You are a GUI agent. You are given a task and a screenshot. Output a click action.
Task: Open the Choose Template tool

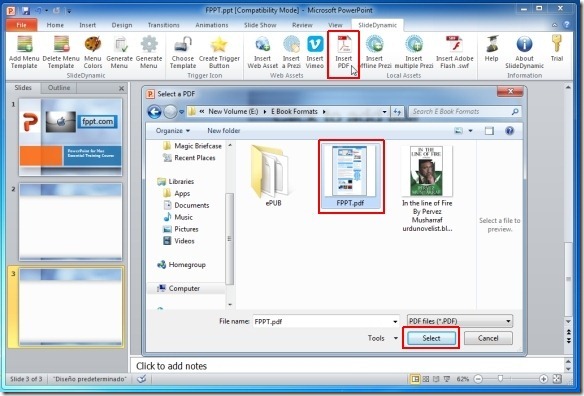point(183,44)
